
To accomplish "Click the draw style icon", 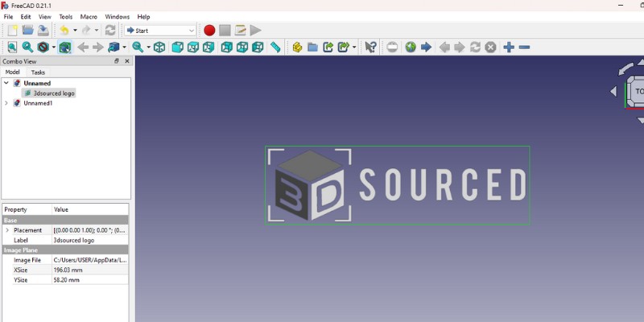I will click(x=43, y=47).
